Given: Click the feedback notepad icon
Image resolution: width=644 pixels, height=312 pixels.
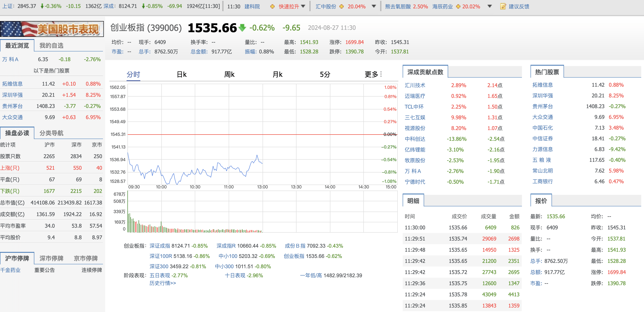Looking at the screenshot, I should pos(503,6).
